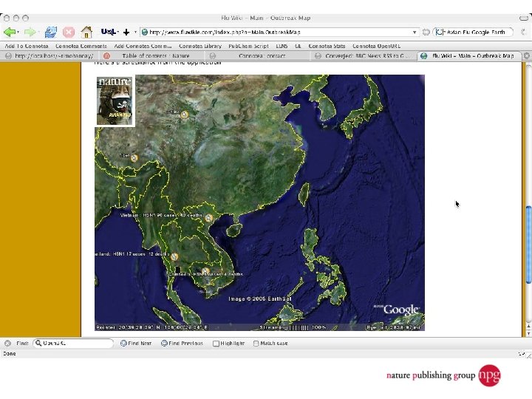
Task: Click the plus icon in the toolbar
Action: (126, 33)
